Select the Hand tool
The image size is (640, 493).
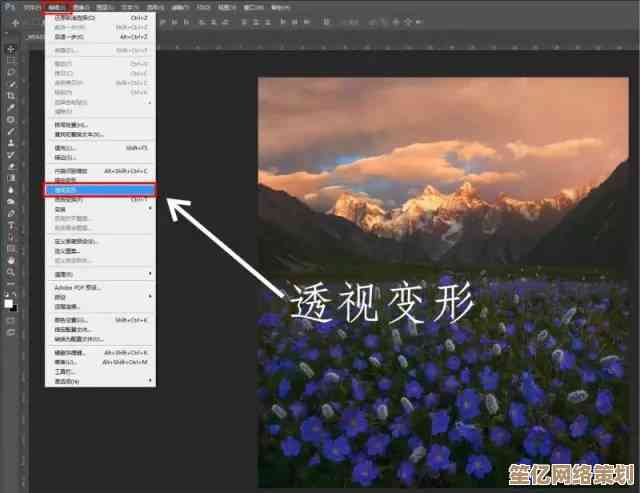(x=11, y=260)
